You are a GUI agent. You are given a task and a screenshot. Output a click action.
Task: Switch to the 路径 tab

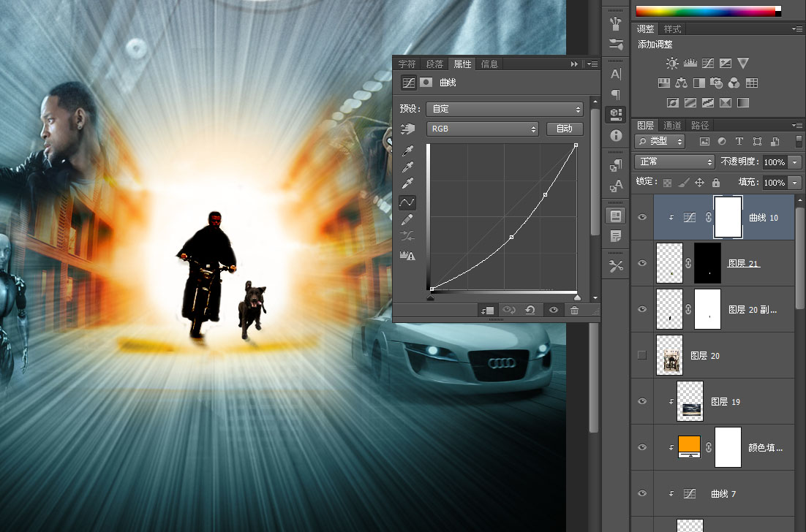click(x=700, y=125)
